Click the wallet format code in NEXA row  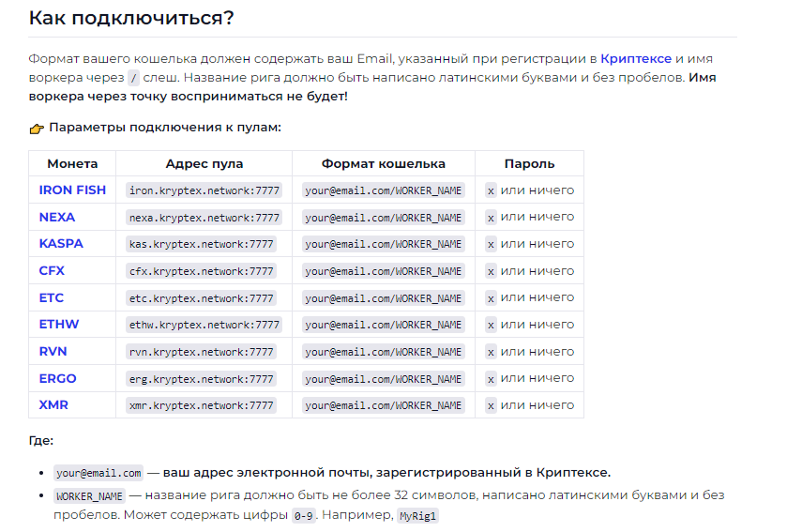point(384,218)
